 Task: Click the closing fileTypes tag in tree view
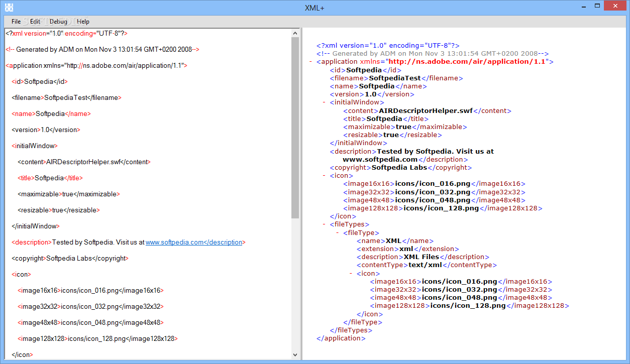pos(351,330)
